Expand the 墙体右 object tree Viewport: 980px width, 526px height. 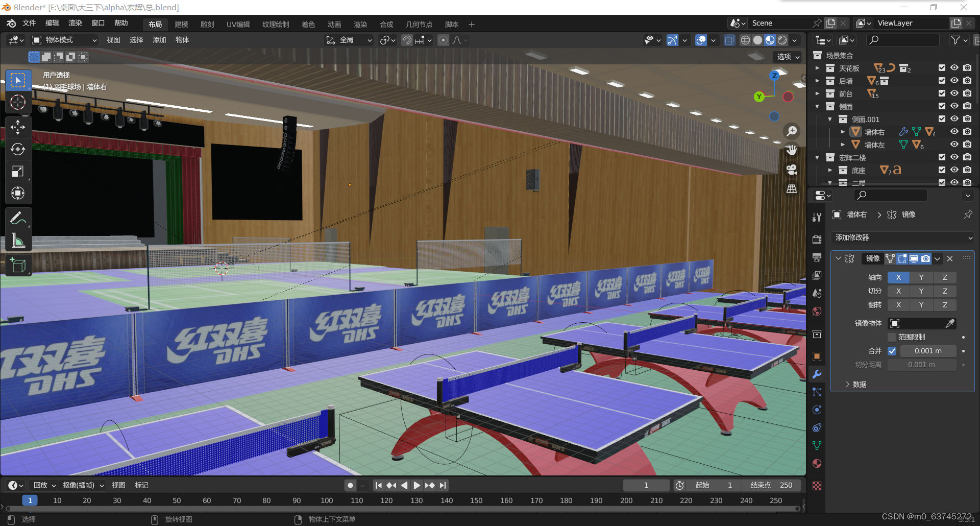coord(843,132)
